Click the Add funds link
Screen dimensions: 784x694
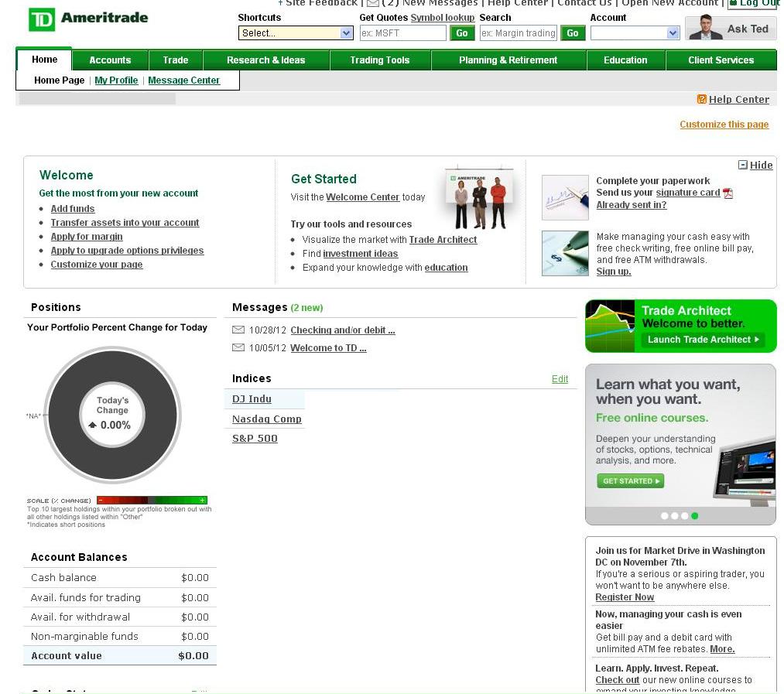click(73, 208)
